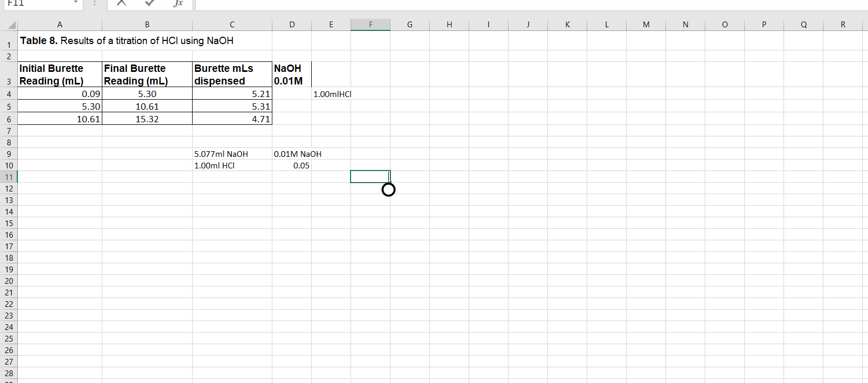
Task: Click the Enter checkmark icon
Action: (x=150, y=3)
